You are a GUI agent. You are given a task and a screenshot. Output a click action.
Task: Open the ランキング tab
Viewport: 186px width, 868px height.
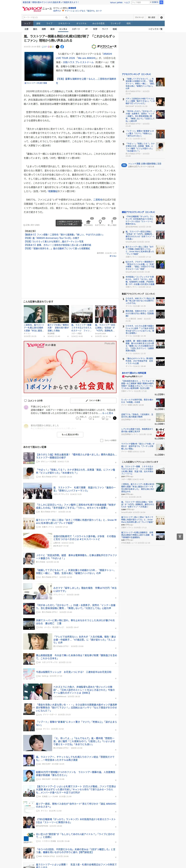[115, 23]
